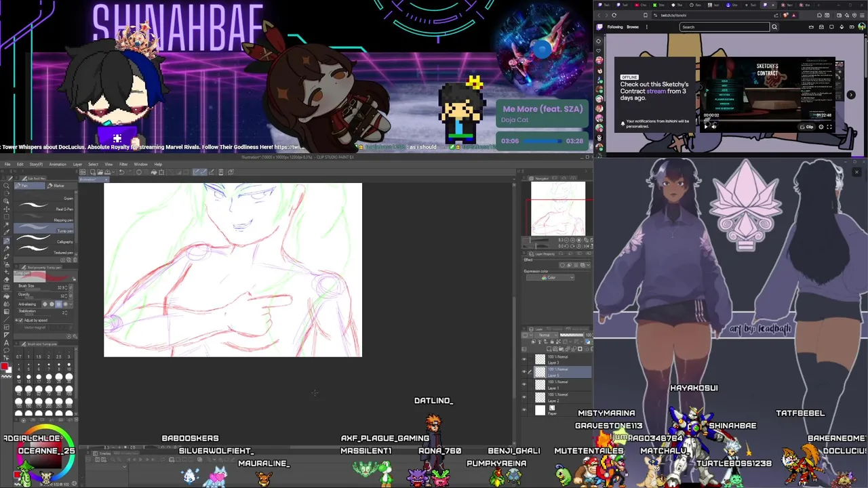
Task: Select the Balloon tool
Action: (6, 350)
